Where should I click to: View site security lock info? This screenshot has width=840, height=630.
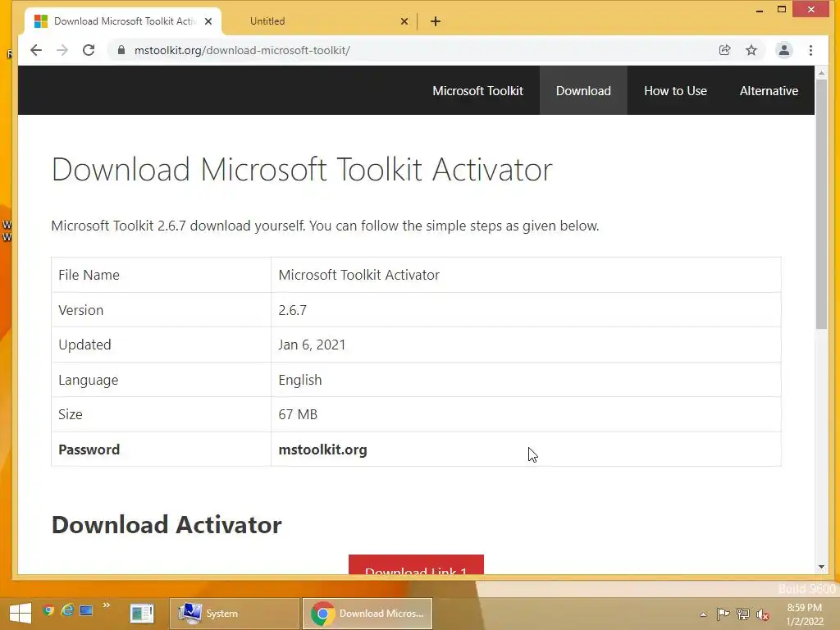point(121,50)
